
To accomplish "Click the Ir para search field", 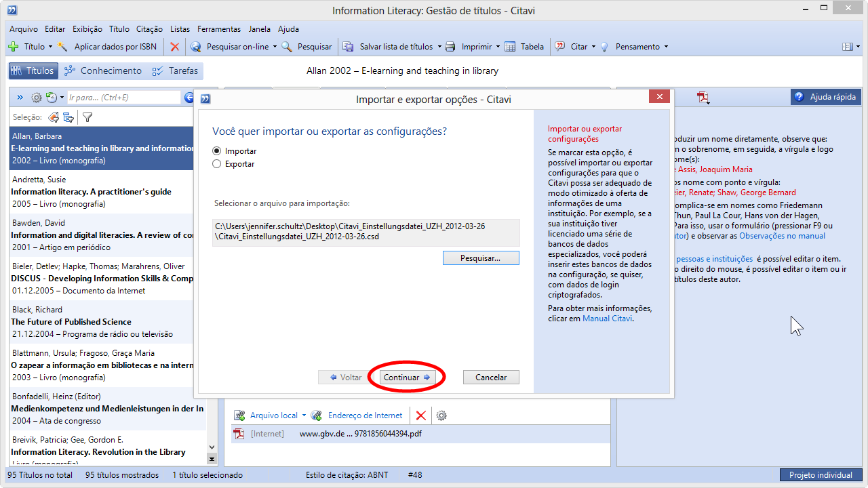I will 123,98.
